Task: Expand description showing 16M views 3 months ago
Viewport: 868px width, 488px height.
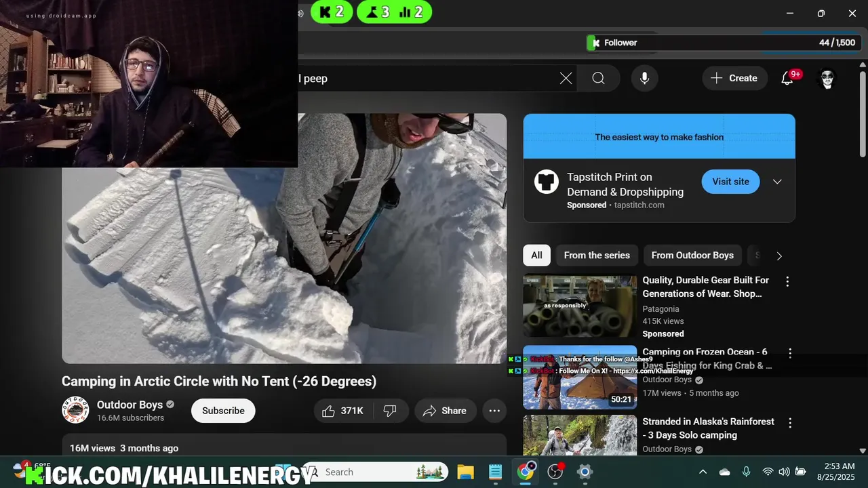Action: click(x=284, y=445)
